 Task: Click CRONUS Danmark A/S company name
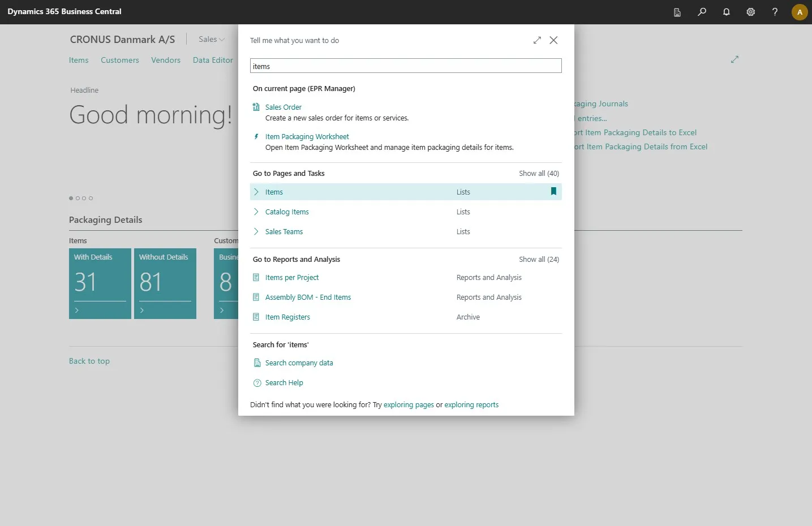pyautogui.click(x=122, y=40)
